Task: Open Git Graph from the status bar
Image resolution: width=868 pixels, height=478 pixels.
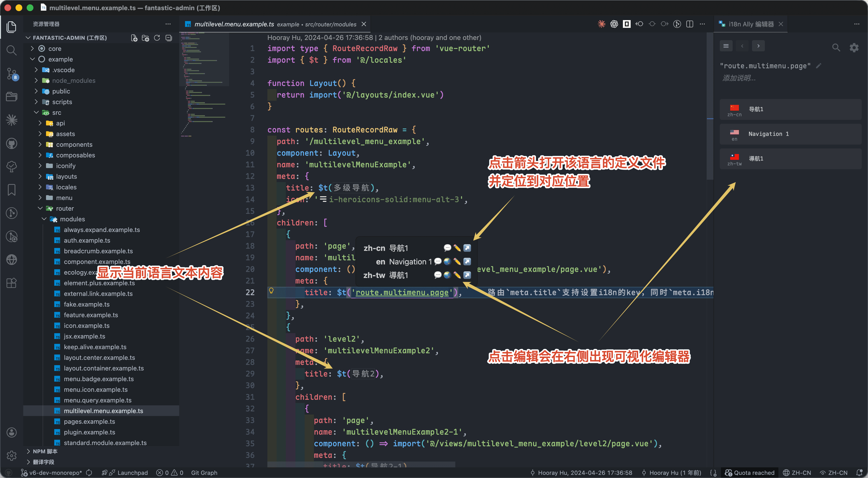Action: coord(204,473)
